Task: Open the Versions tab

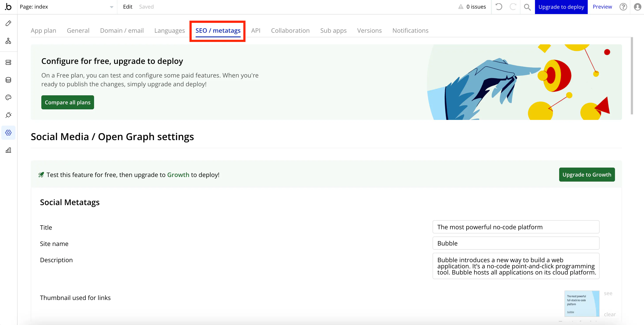Action: pos(369,31)
